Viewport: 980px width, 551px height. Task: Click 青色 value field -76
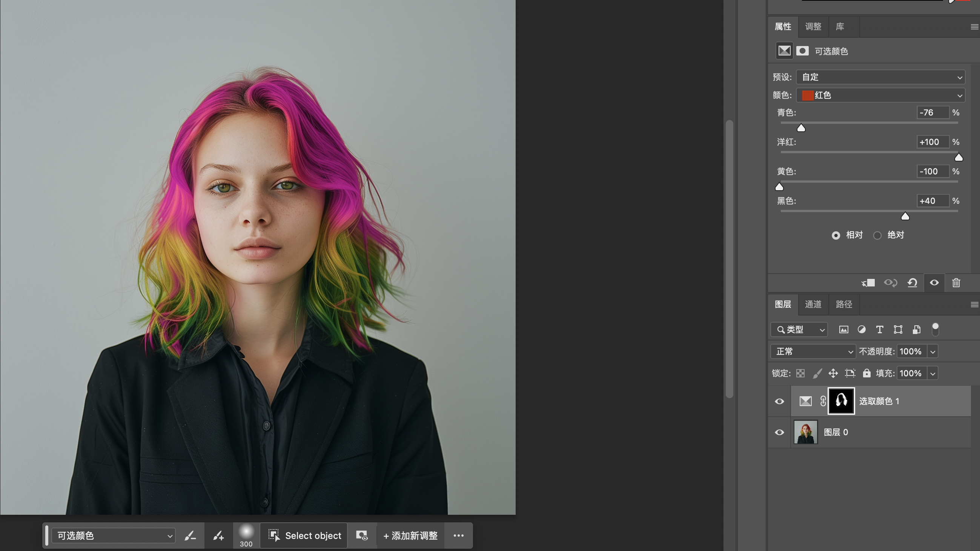click(933, 112)
